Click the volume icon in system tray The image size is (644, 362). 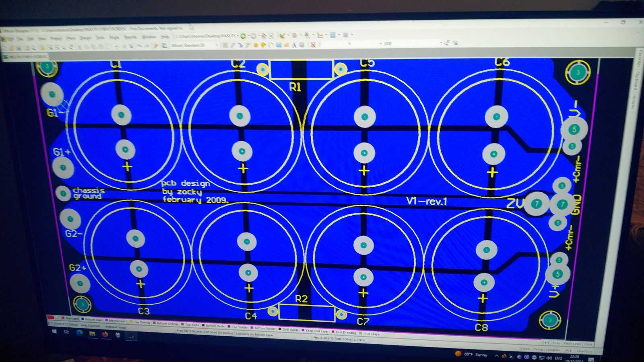coord(549,358)
